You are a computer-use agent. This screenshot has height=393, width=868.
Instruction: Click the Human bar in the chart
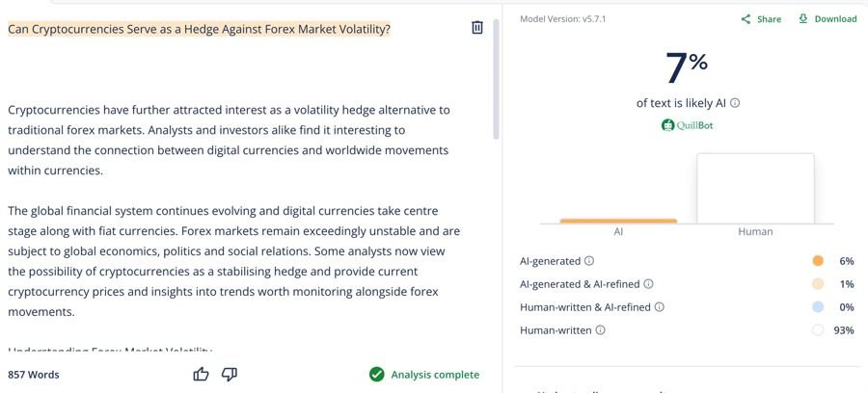(x=755, y=188)
